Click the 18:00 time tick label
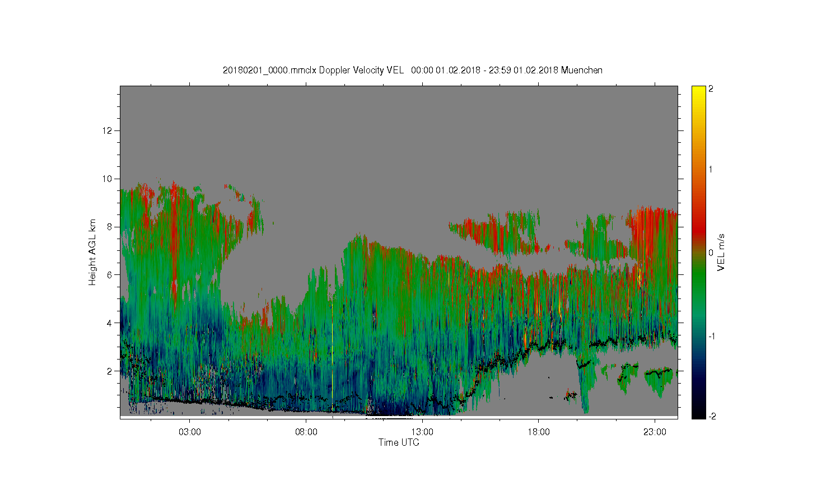Image resolution: width=840 pixels, height=504 pixels. pos(539,432)
